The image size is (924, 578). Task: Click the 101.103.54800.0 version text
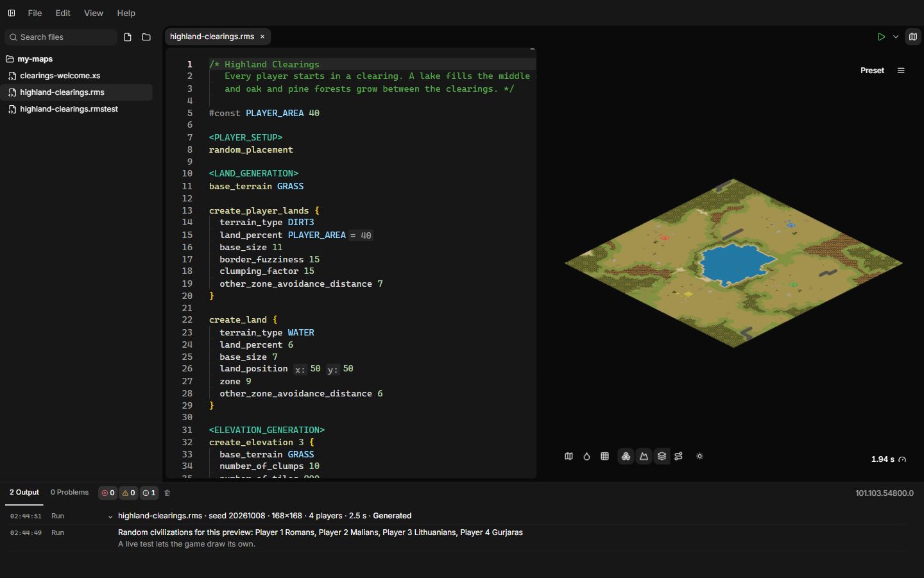pos(884,493)
